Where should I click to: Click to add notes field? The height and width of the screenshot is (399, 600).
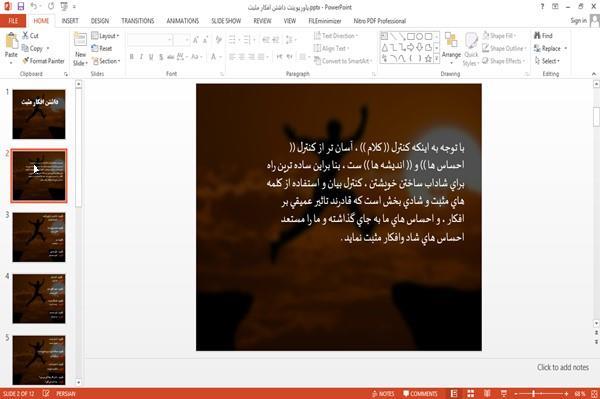tap(562, 367)
